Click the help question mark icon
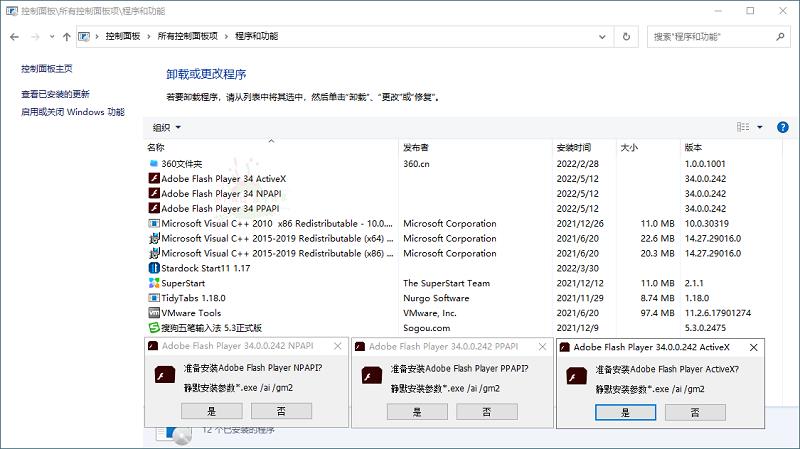The height and width of the screenshot is (449, 800). (x=781, y=127)
